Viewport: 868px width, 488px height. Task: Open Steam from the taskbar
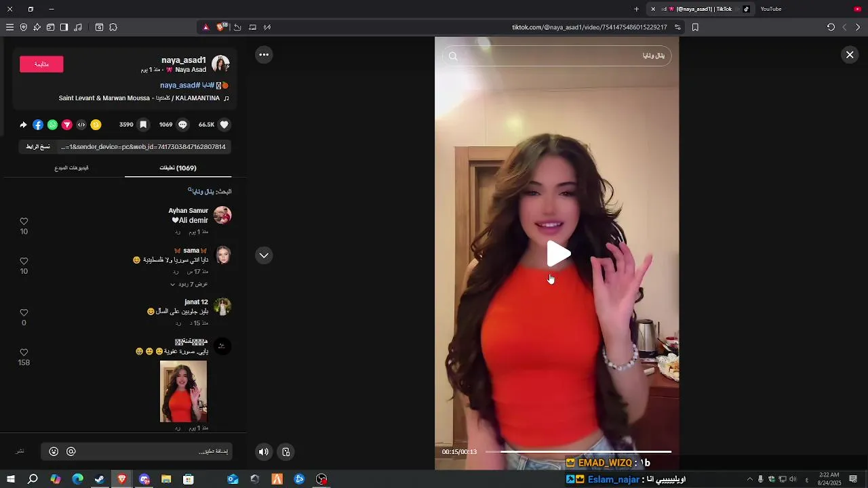point(100,479)
